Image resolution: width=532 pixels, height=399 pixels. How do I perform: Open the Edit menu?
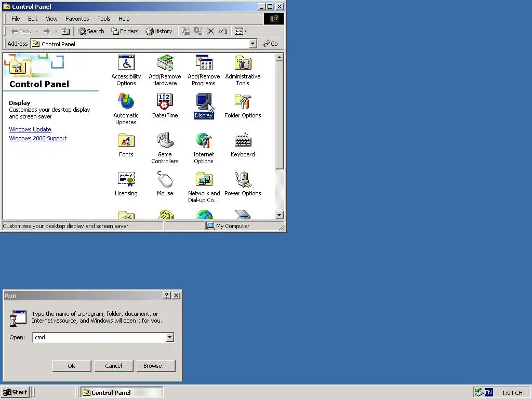(x=33, y=19)
